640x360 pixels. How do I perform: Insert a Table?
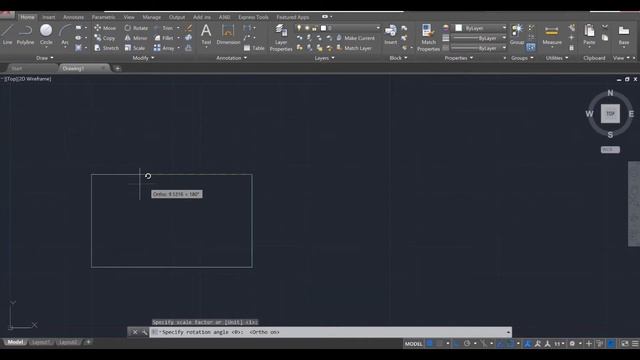click(x=254, y=48)
